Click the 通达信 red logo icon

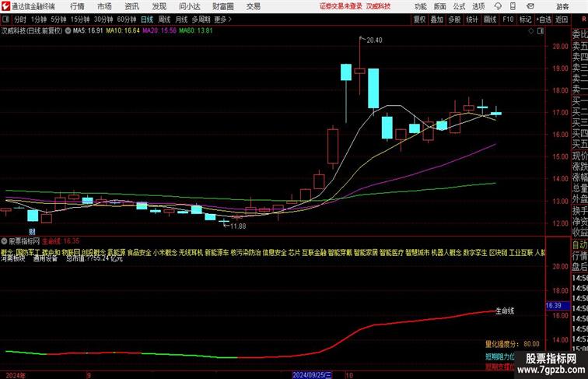[5, 6]
